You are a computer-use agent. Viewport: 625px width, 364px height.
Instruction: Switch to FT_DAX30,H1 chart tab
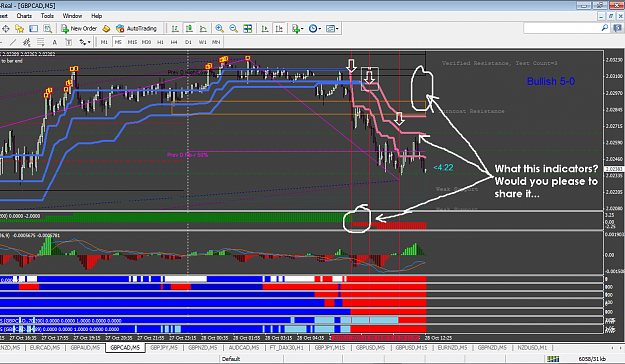point(286,348)
